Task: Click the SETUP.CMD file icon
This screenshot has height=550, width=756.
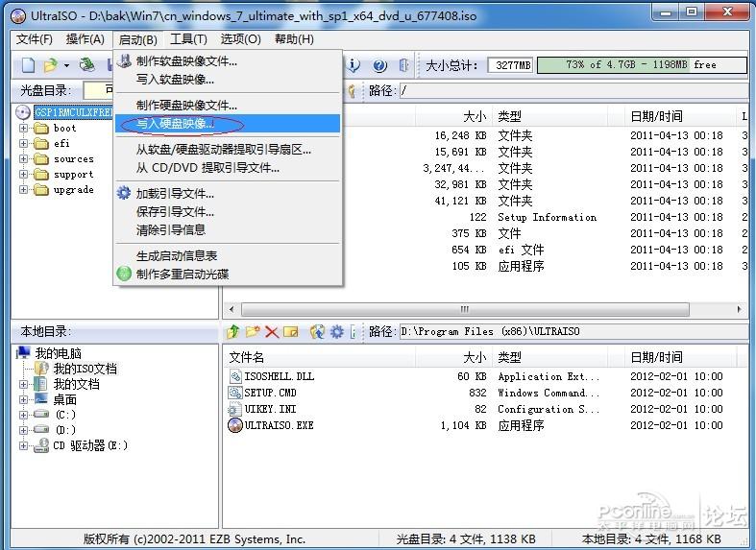Action: coord(234,393)
